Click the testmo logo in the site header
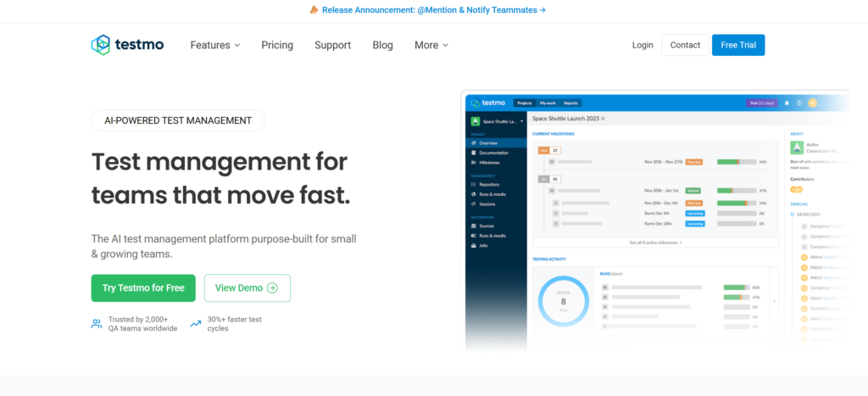 pyautogui.click(x=127, y=45)
